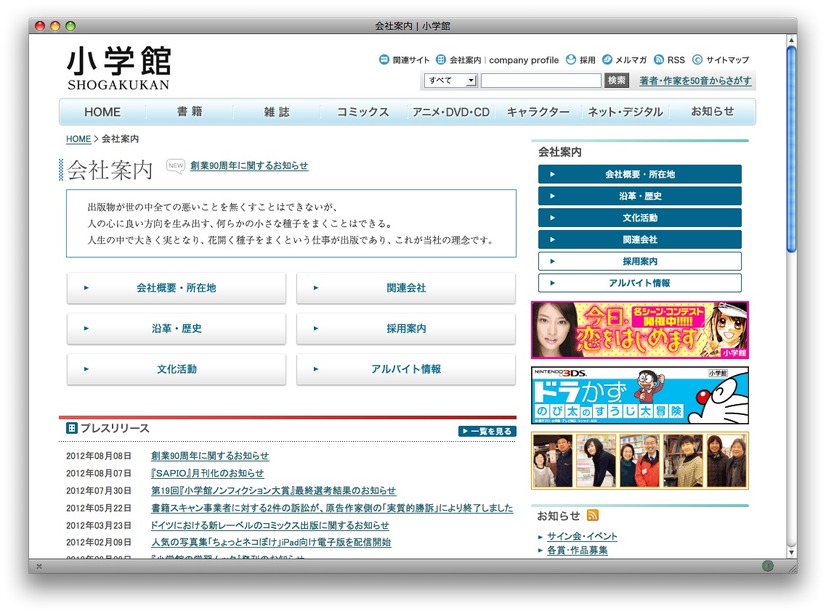Select アニメ・DVD・CD navigation tab
The height and width of the screenshot is (613, 826).
(451, 112)
